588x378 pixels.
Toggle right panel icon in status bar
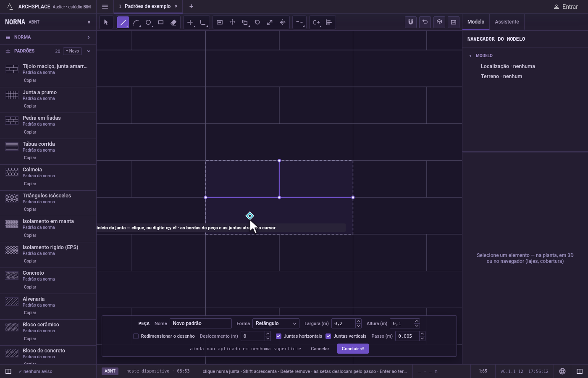pos(580,371)
